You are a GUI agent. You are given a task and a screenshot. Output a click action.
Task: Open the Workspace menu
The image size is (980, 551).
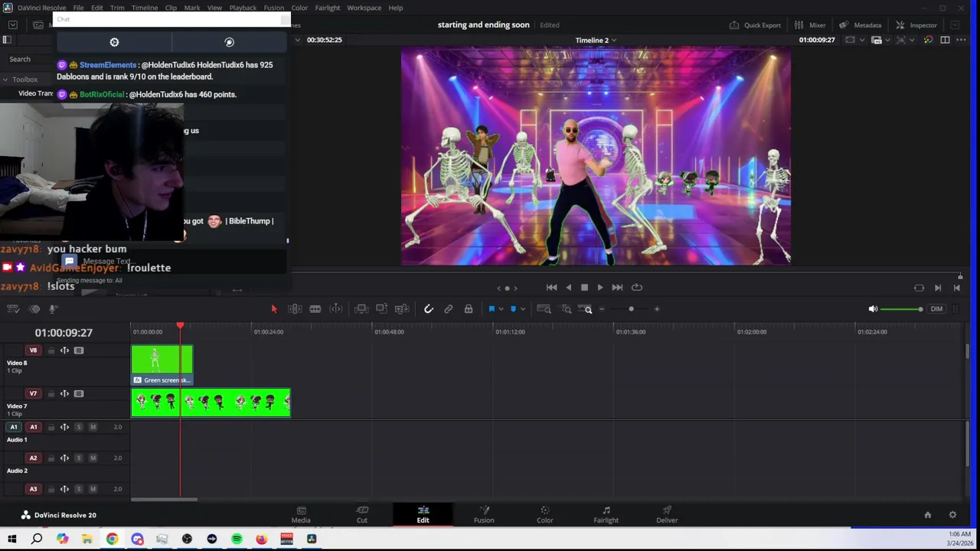tap(364, 8)
